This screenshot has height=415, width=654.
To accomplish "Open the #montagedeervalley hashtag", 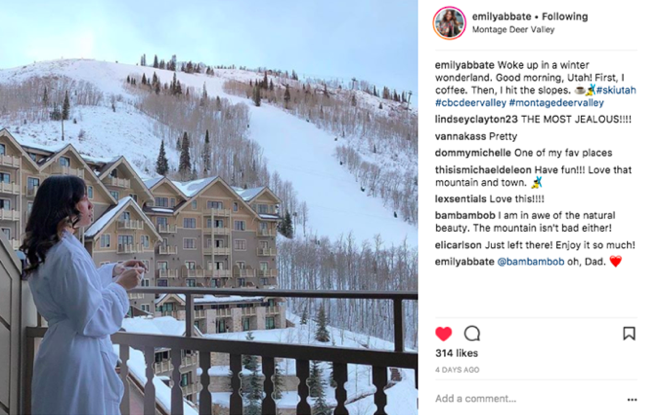I will tap(556, 103).
